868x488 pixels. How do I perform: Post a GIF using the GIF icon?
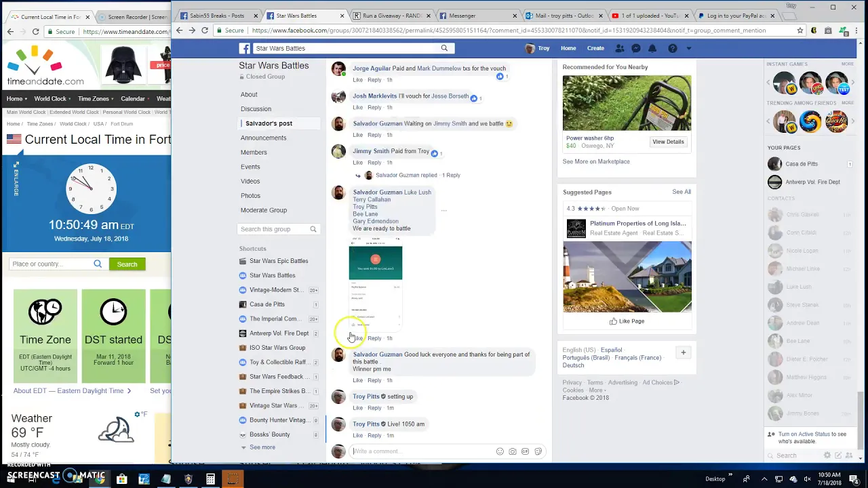coord(525,451)
